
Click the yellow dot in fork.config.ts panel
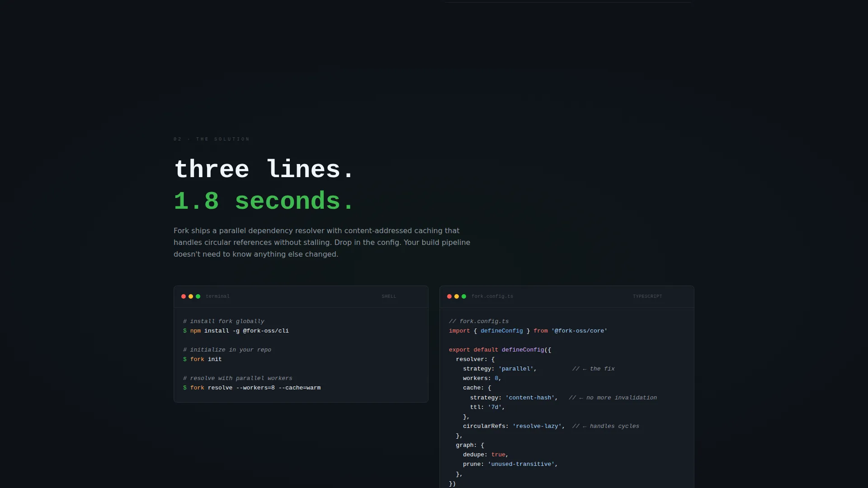[x=457, y=296]
